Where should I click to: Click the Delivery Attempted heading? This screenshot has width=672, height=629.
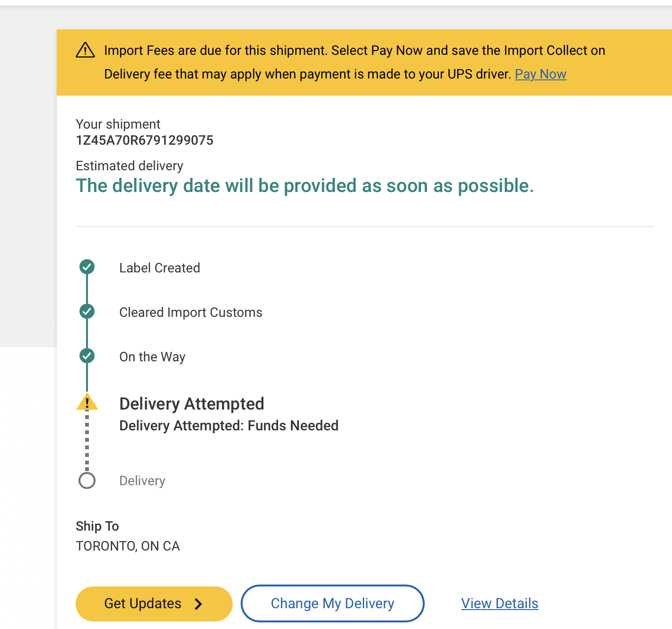tap(192, 404)
